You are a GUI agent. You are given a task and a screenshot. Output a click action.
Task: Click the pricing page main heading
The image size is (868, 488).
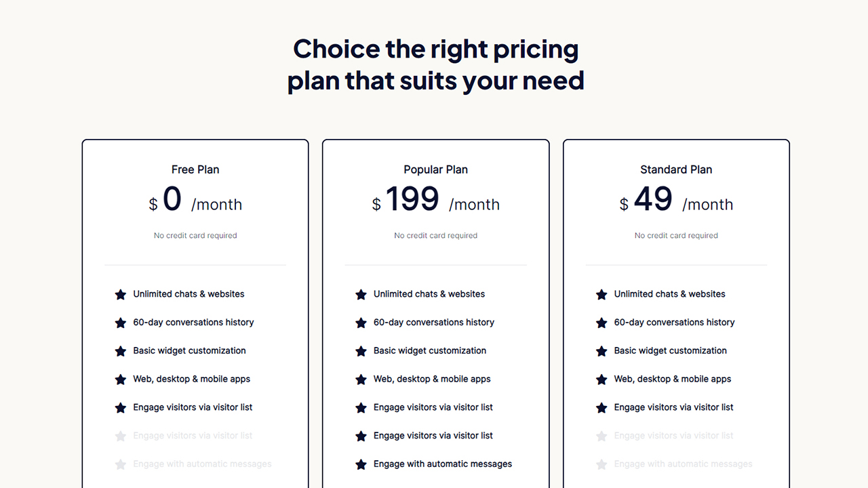[436, 64]
